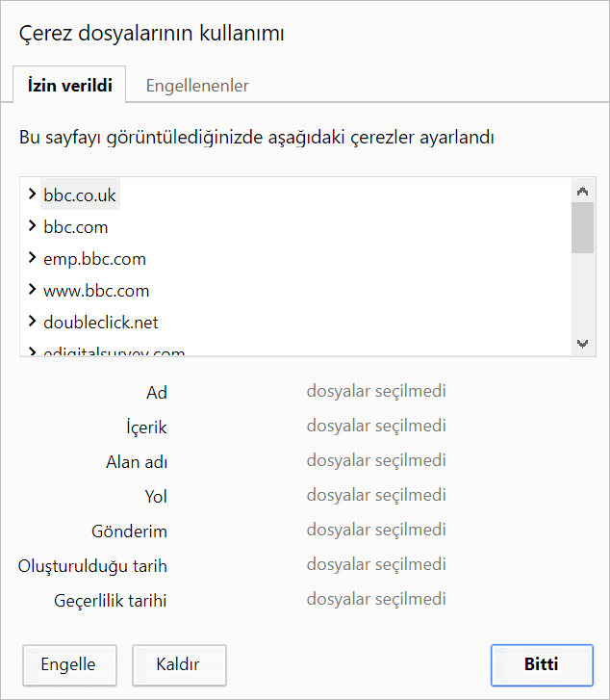The image size is (610, 700).
Task: Expand the doubleclick.net chevron
Action: tap(32, 321)
